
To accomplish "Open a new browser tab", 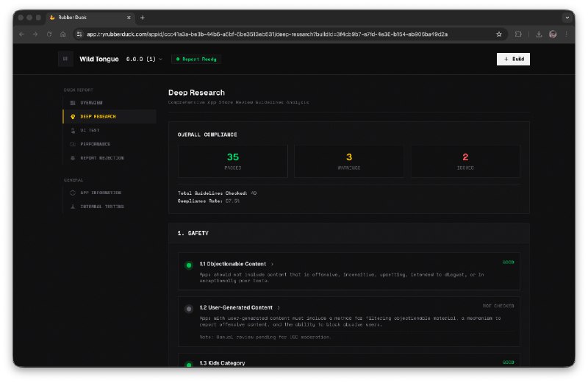I will 143,17.
